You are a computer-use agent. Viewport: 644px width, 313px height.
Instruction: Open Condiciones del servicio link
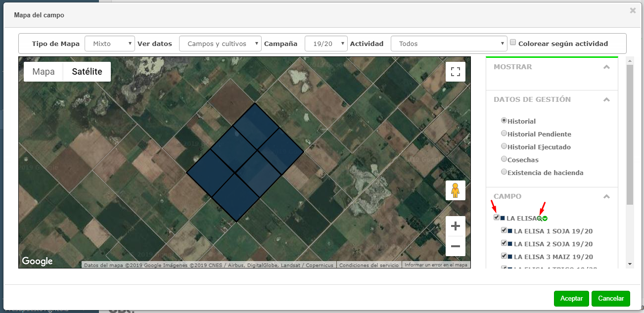(369, 265)
